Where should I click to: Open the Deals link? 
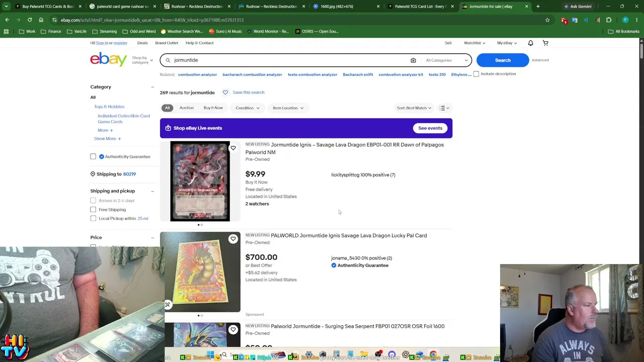142,43
